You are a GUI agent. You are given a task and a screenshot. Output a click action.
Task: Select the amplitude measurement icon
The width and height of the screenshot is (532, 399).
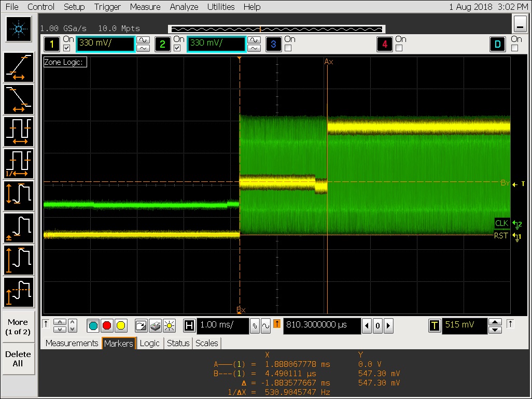(x=19, y=260)
